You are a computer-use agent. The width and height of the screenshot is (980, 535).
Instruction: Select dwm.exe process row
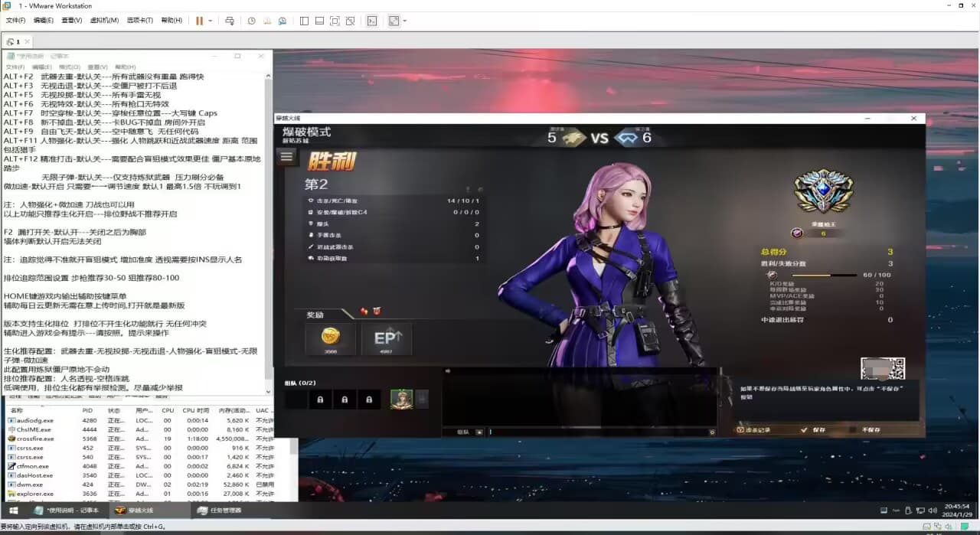(141, 484)
